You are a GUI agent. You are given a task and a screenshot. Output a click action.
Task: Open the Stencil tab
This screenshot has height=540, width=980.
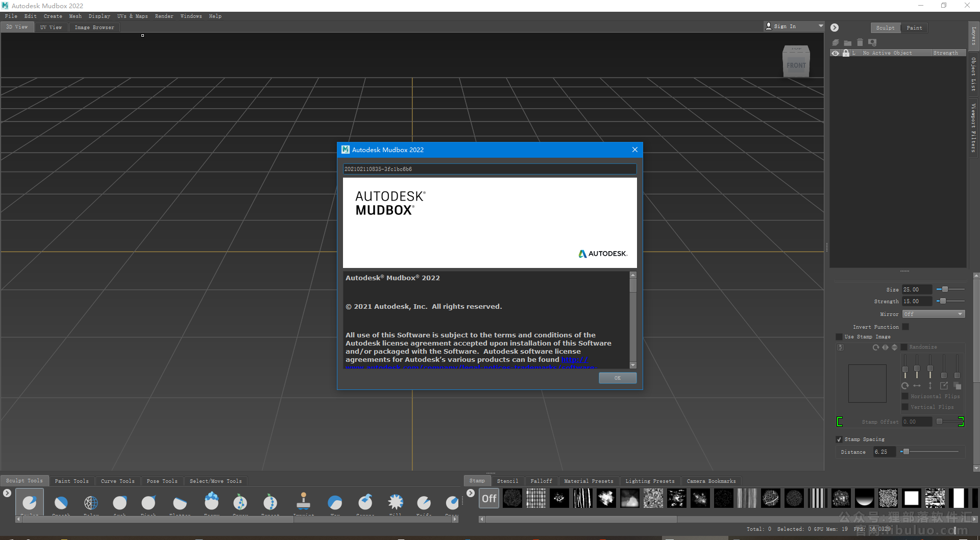(507, 481)
